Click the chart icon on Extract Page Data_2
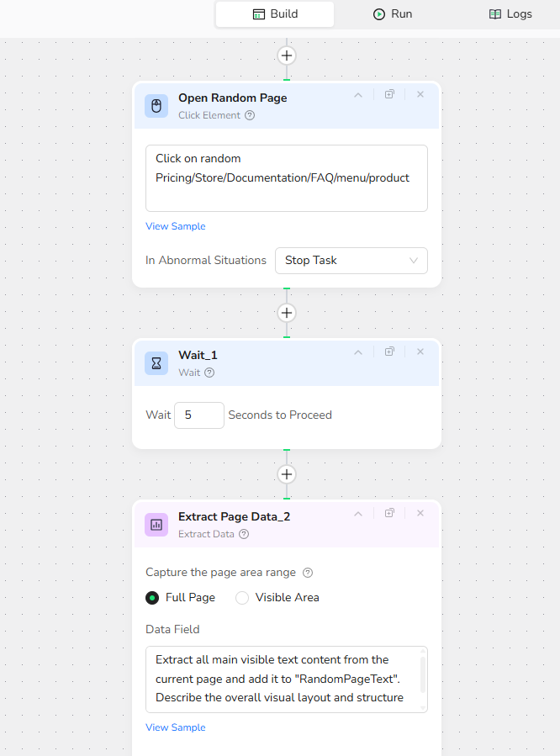 click(x=156, y=525)
